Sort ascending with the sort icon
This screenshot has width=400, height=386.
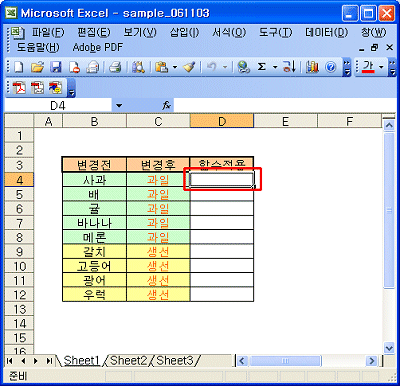289,67
